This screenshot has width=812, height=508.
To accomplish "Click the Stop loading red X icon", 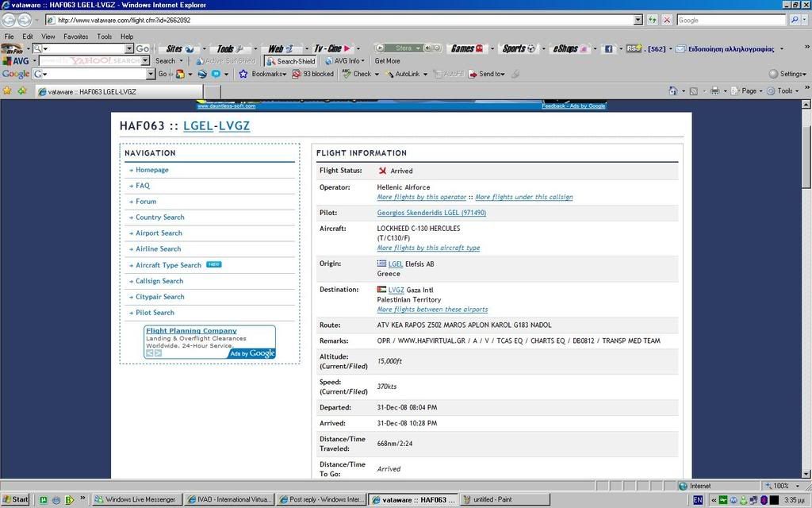I will (667, 20).
